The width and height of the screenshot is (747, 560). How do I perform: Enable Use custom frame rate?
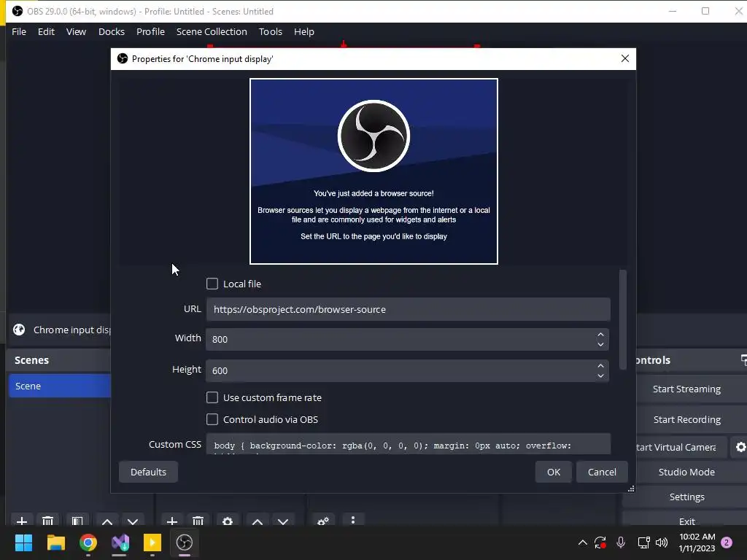pos(212,397)
